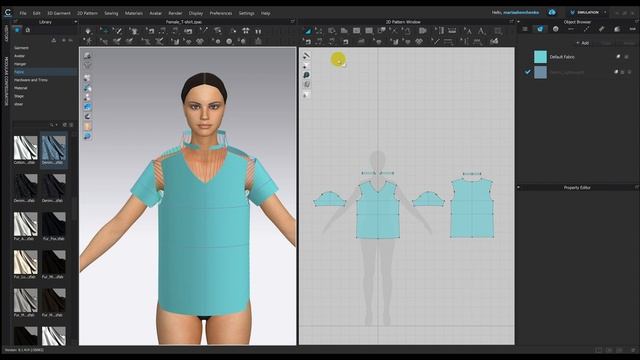
Task: Pop out the 3D window
Action: pyautogui.click(x=293, y=22)
